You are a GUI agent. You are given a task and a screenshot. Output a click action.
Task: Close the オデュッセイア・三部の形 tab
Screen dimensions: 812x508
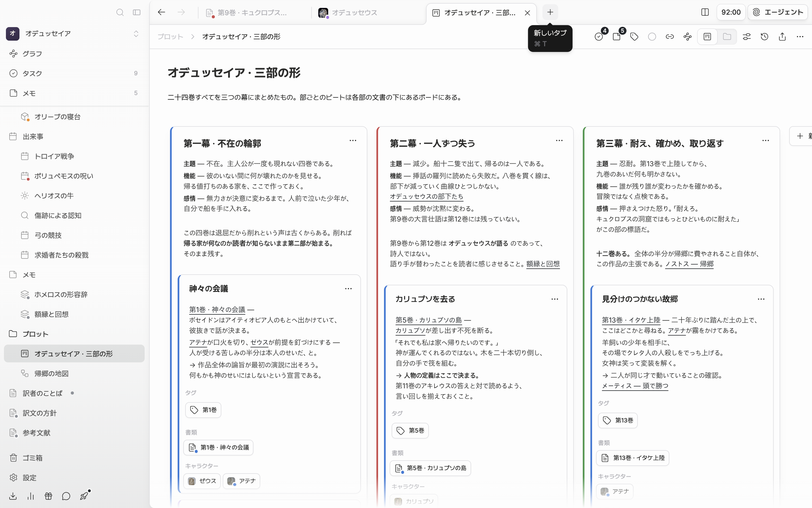528,13
